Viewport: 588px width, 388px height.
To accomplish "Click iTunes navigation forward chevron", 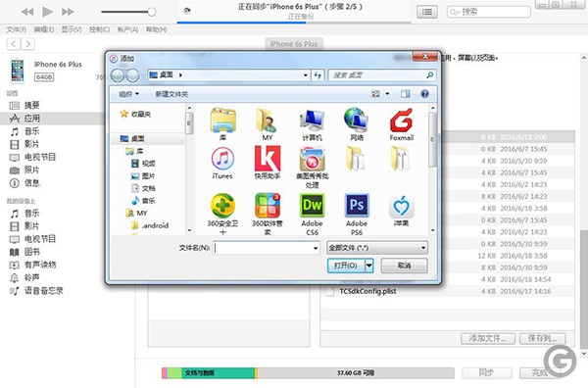I will coord(27,44).
